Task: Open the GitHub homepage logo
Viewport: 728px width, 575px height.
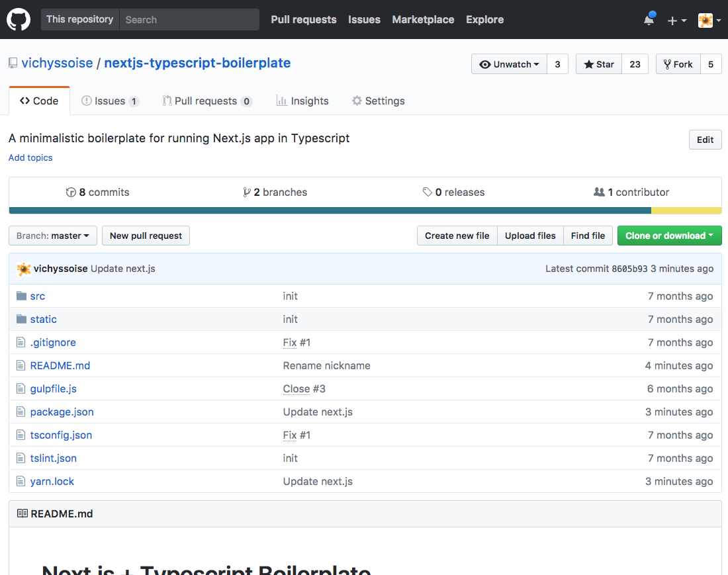Action: click(19, 19)
